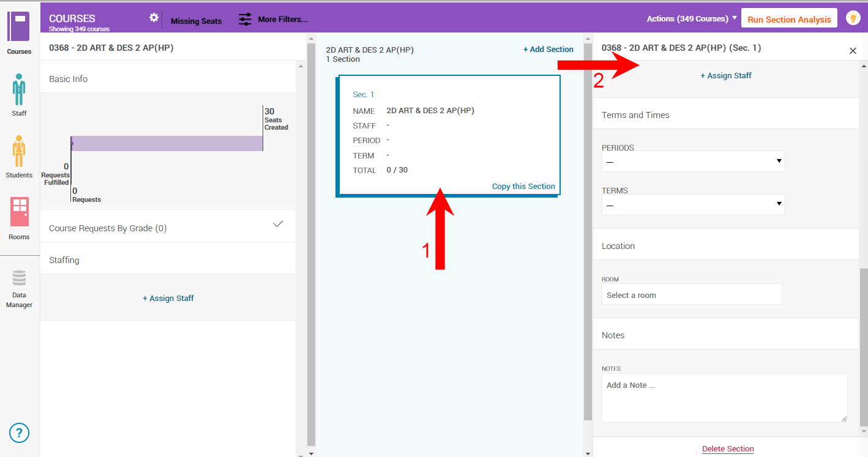Collapse the Course Requests By Grade checkmark
Viewport: 868px width, 457px height.
pyautogui.click(x=278, y=224)
